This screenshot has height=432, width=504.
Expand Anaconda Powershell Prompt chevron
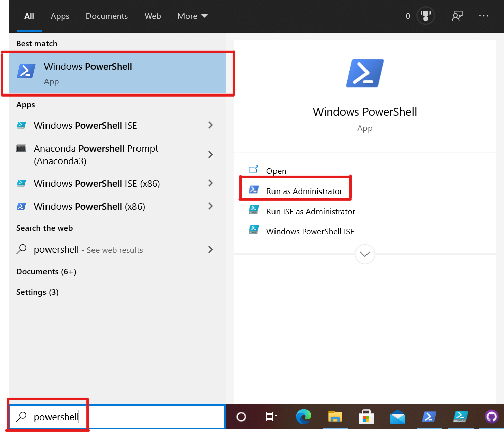(x=210, y=155)
